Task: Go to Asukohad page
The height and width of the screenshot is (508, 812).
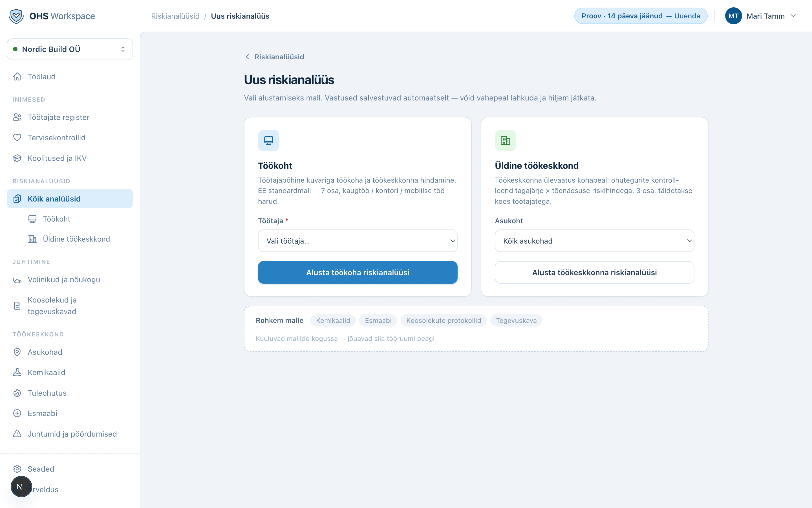Action: (70, 352)
